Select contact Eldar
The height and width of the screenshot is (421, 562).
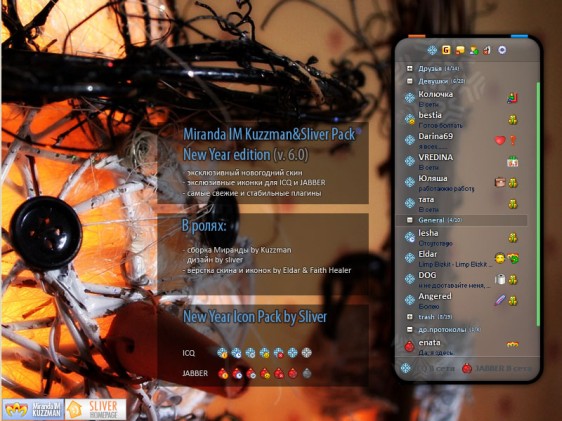point(461,258)
